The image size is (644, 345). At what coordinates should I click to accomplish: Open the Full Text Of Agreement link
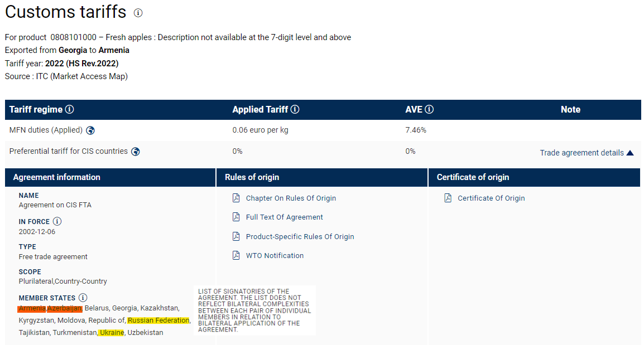[x=284, y=217]
